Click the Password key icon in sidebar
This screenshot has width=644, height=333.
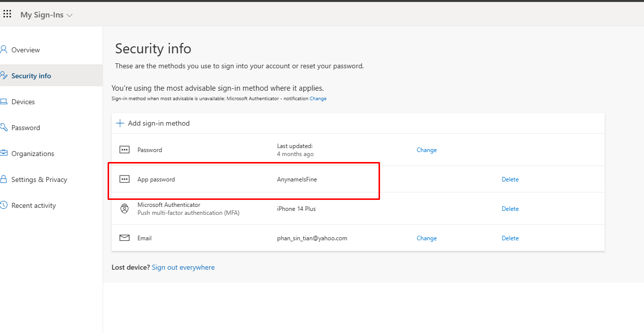tap(3, 128)
